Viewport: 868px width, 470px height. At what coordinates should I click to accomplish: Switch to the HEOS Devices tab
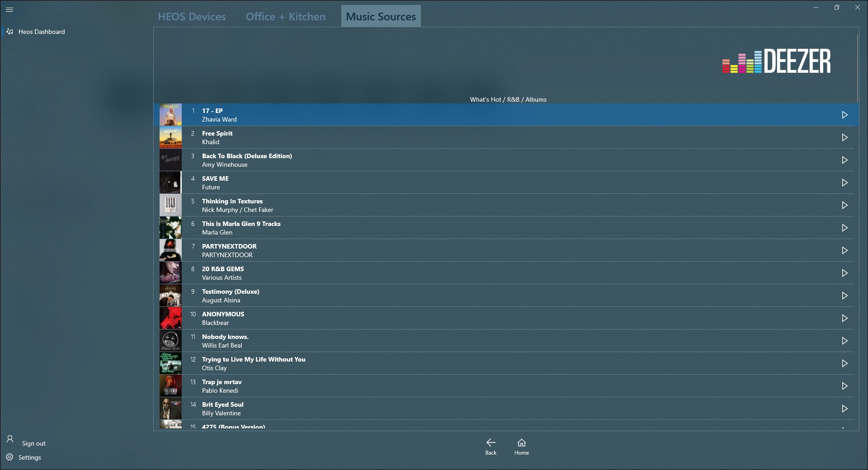click(x=192, y=17)
